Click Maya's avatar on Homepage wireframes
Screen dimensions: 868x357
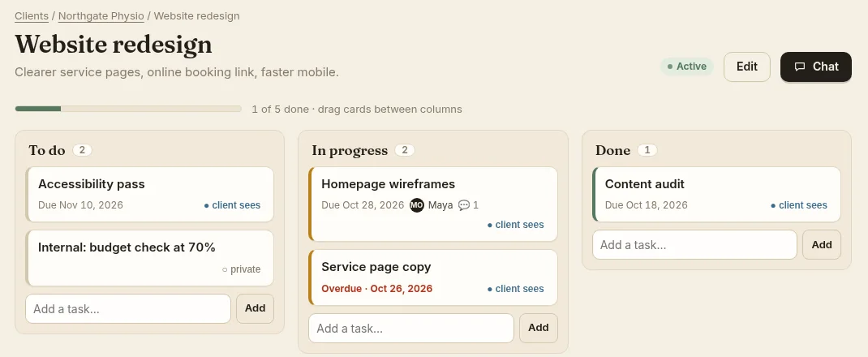(x=417, y=205)
